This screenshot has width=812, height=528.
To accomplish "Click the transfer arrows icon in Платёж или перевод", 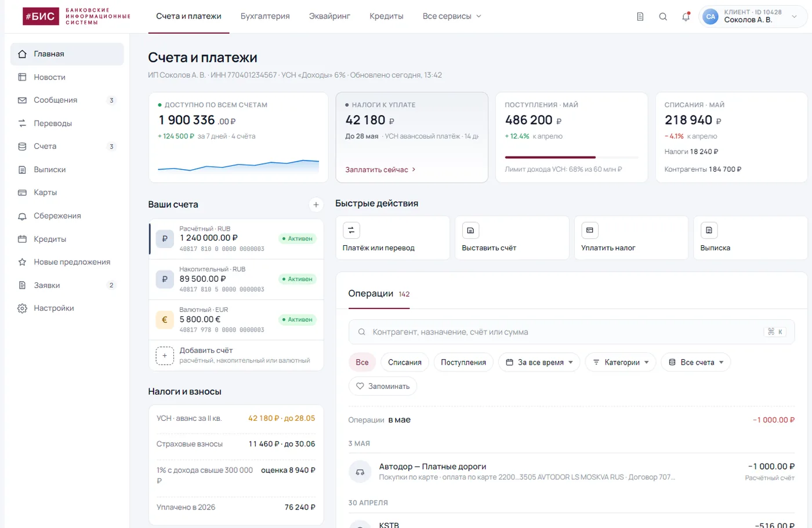I will [351, 231].
